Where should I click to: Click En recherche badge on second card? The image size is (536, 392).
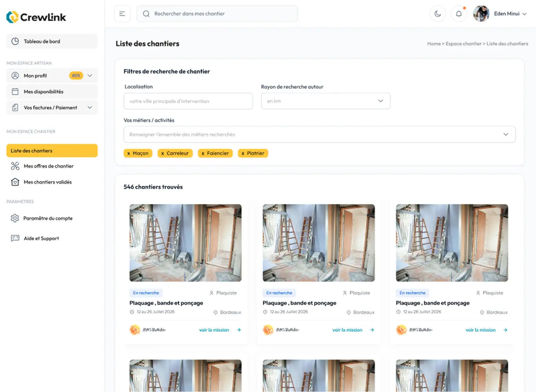point(279,293)
